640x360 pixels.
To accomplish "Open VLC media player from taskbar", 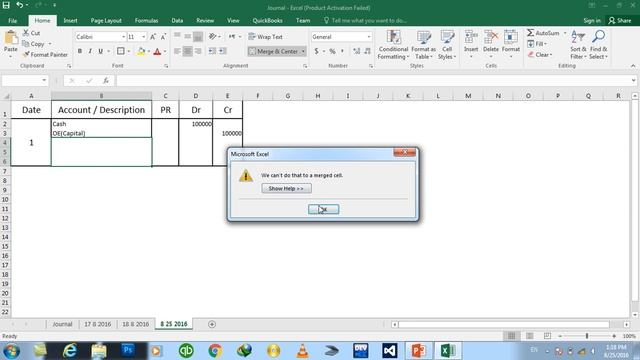I will pyautogui.click(x=302, y=351).
